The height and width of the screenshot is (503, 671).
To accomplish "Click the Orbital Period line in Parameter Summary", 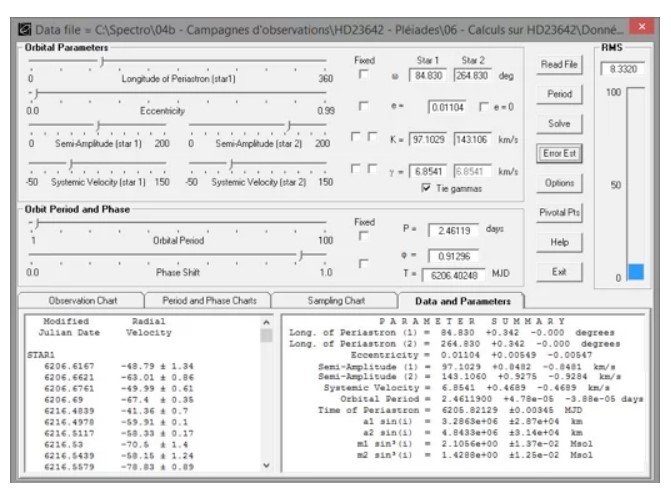I will click(492, 399).
